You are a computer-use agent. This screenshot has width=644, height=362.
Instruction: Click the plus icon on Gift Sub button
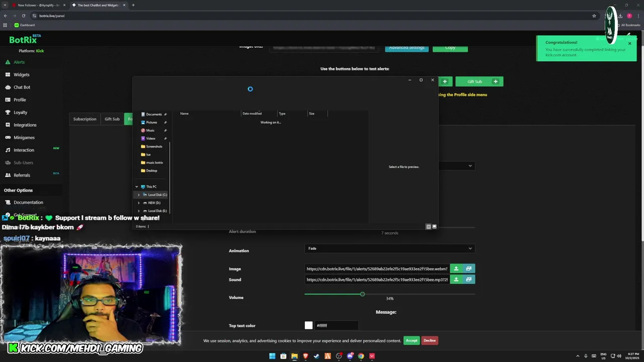(496, 81)
